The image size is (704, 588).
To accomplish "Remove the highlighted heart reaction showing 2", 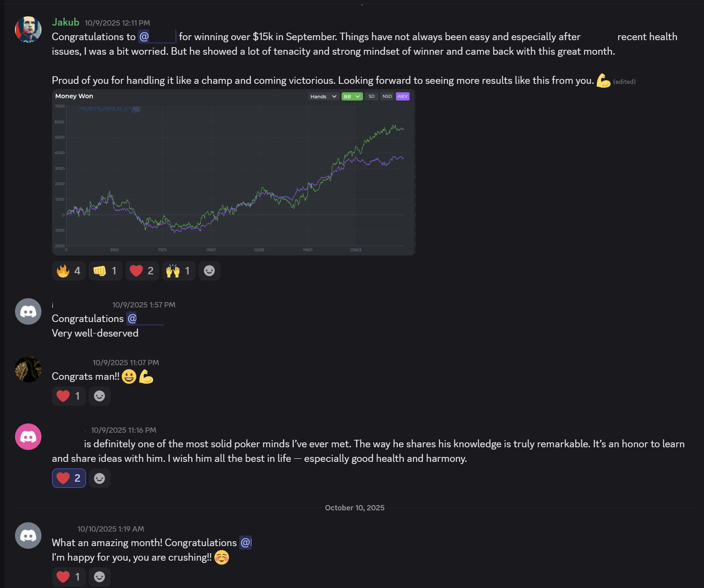I will 69,478.
